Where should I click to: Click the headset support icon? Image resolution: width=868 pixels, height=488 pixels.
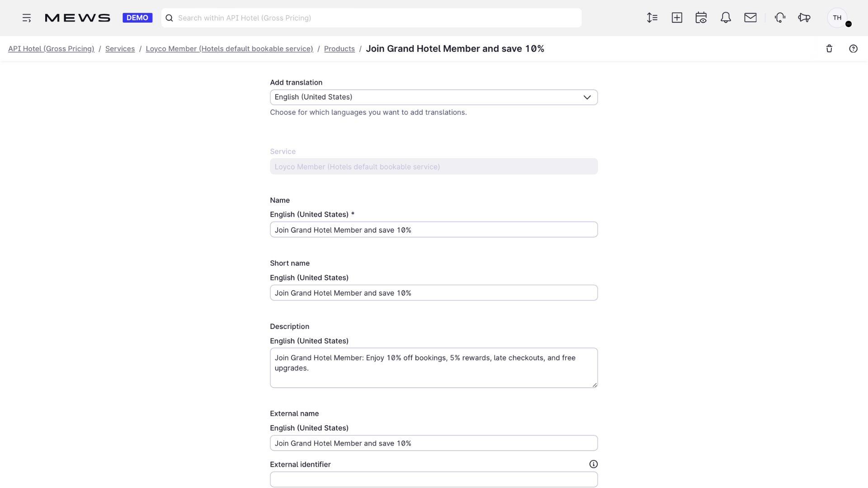pyautogui.click(x=780, y=18)
